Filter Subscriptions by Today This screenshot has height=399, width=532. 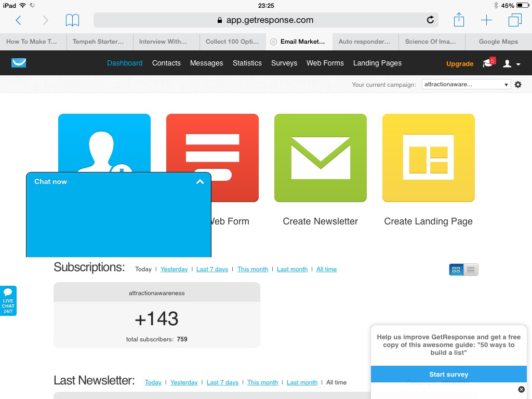[x=143, y=269]
